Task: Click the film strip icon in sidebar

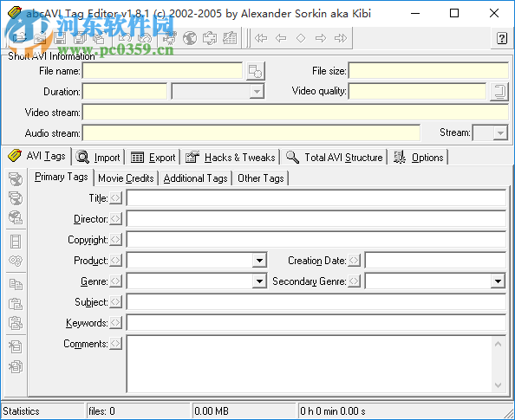Action: point(16,242)
